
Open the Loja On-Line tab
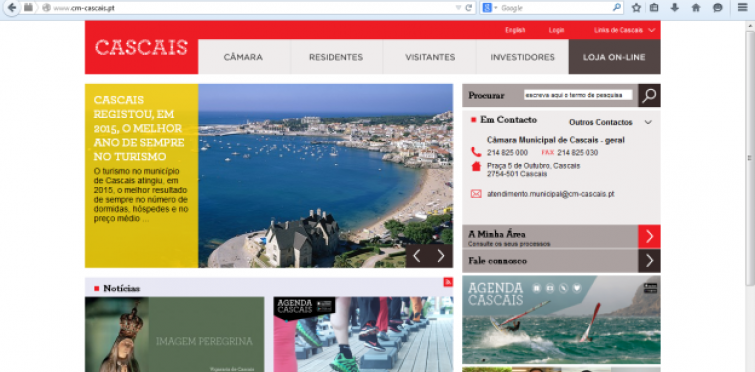pos(614,57)
